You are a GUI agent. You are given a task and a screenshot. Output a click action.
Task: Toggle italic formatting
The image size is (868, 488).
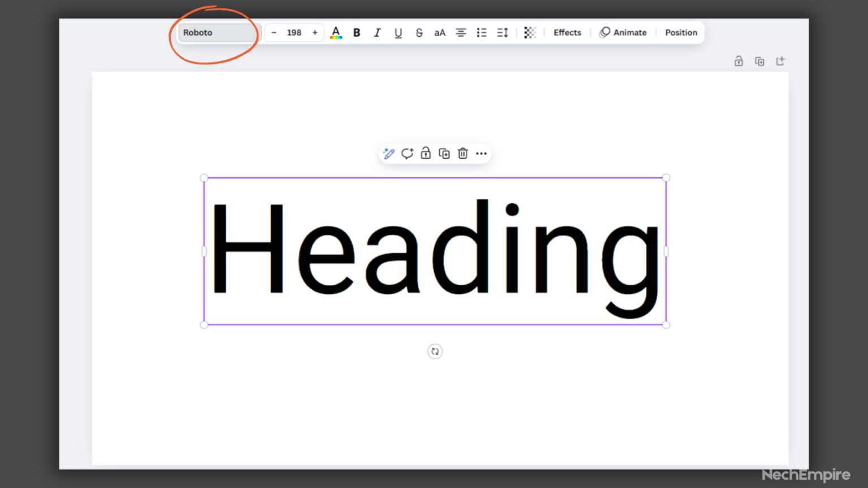click(x=377, y=33)
